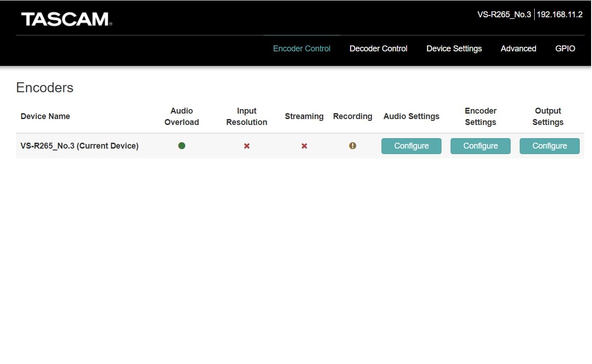Click the TASCAM logo

point(66,19)
